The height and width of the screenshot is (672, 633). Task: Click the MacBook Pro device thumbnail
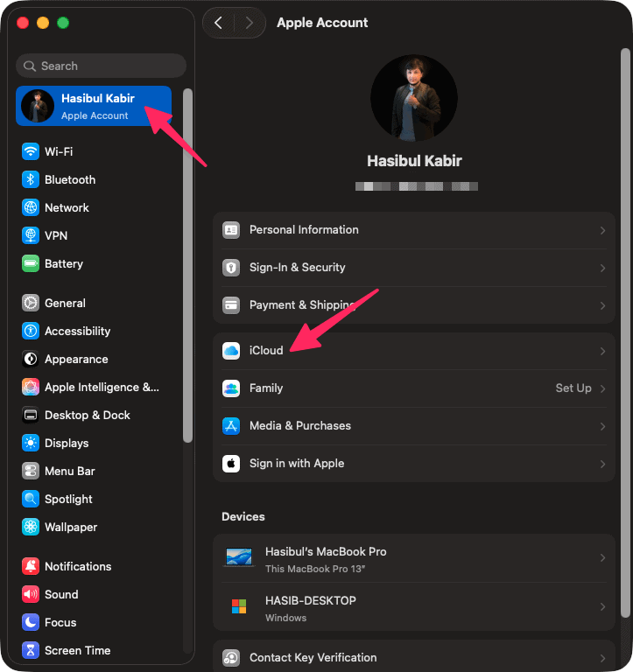239,557
